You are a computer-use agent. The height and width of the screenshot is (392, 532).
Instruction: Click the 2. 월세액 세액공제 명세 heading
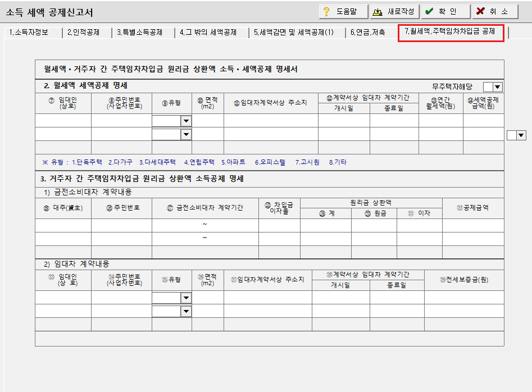tap(85, 85)
